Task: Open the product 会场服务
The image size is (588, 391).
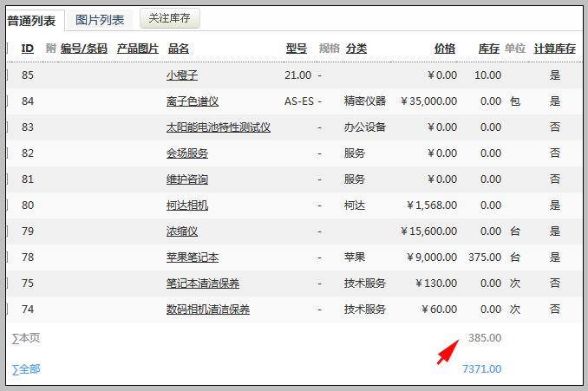Action: [x=187, y=153]
